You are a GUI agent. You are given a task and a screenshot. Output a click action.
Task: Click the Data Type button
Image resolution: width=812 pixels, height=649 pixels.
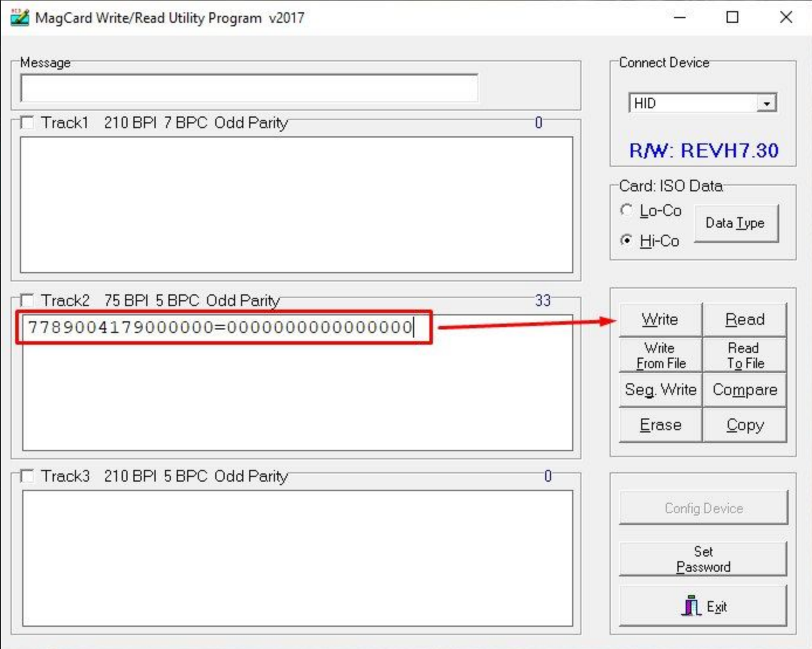point(737,223)
